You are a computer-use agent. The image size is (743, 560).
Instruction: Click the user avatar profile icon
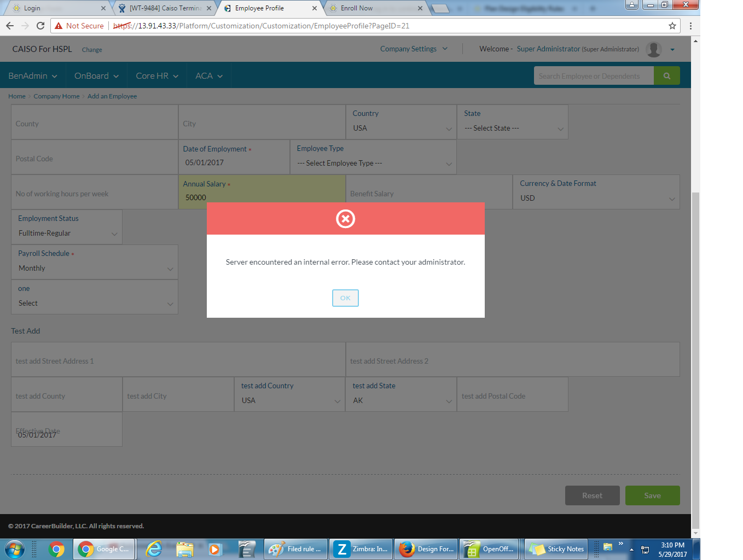coord(653,49)
